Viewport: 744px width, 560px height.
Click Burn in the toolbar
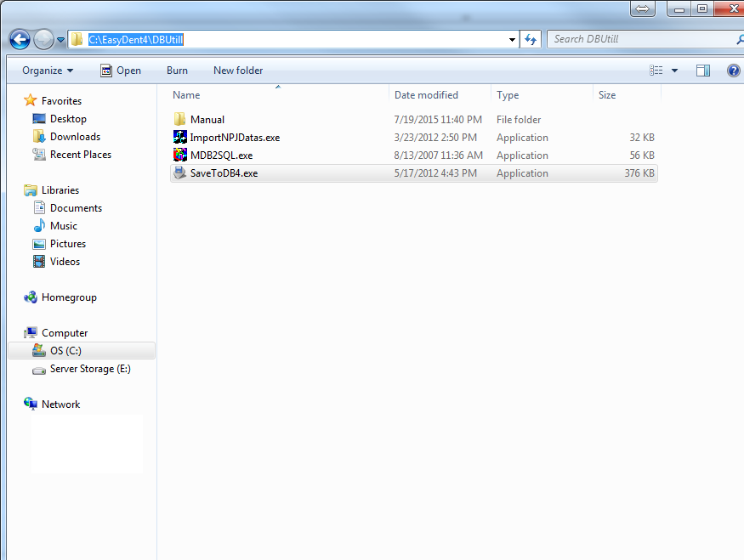point(177,71)
